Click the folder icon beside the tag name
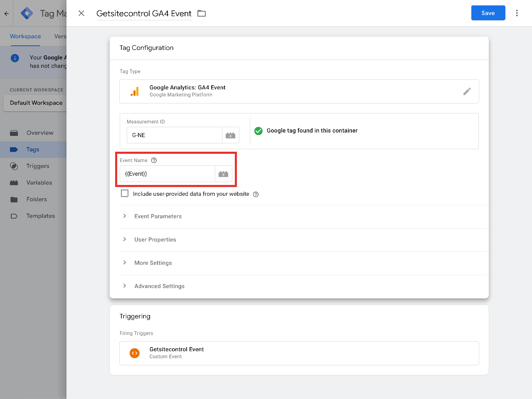Image resolution: width=532 pixels, height=399 pixels. click(202, 13)
